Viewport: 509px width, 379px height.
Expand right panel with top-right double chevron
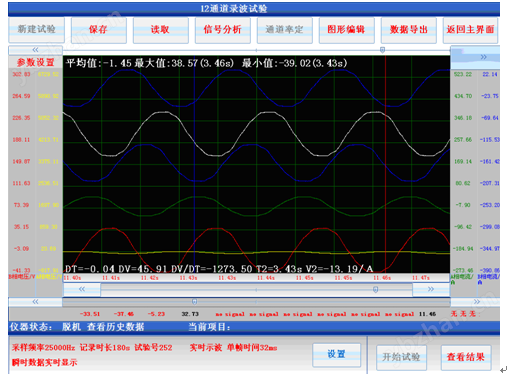(483, 57)
